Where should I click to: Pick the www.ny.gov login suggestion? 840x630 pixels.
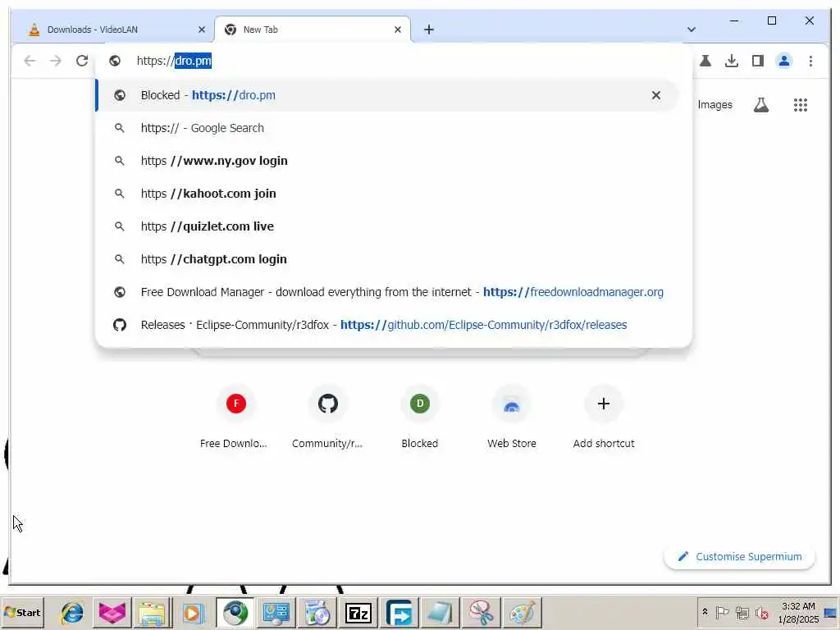click(x=387, y=161)
